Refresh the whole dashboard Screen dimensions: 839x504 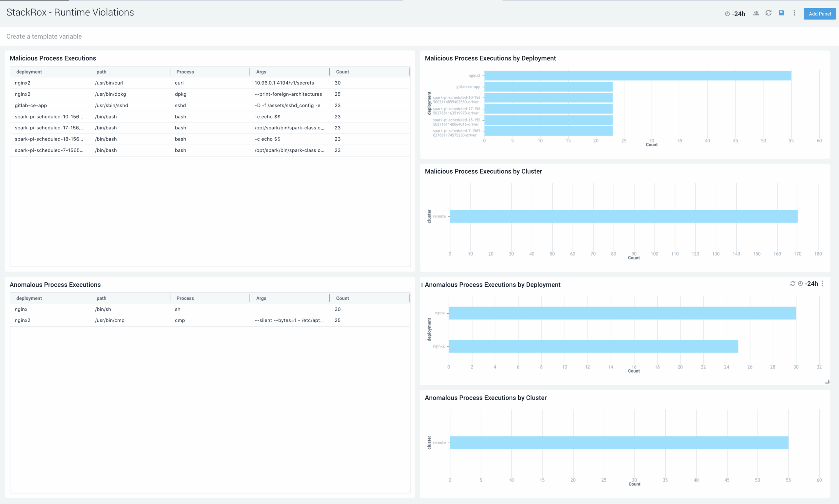click(768, 13)
